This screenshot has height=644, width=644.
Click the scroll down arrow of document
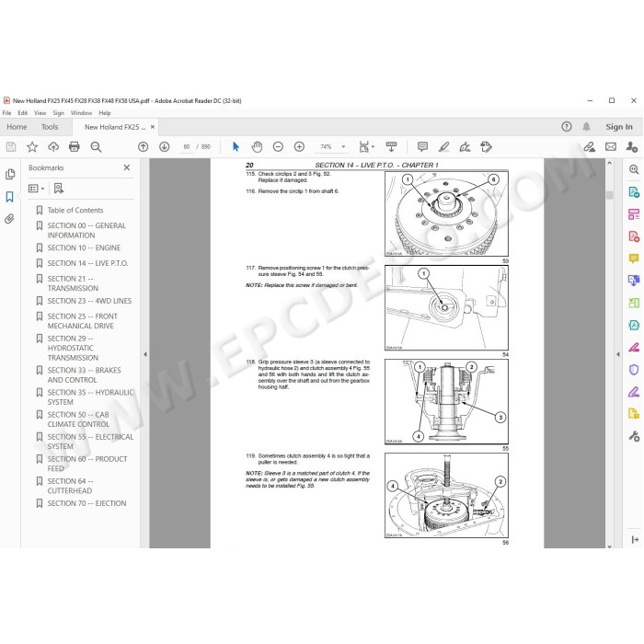[609, 546]
